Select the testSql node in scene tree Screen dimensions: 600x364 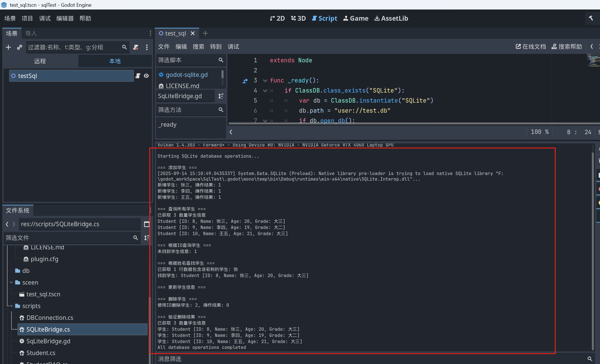[71, 76]
